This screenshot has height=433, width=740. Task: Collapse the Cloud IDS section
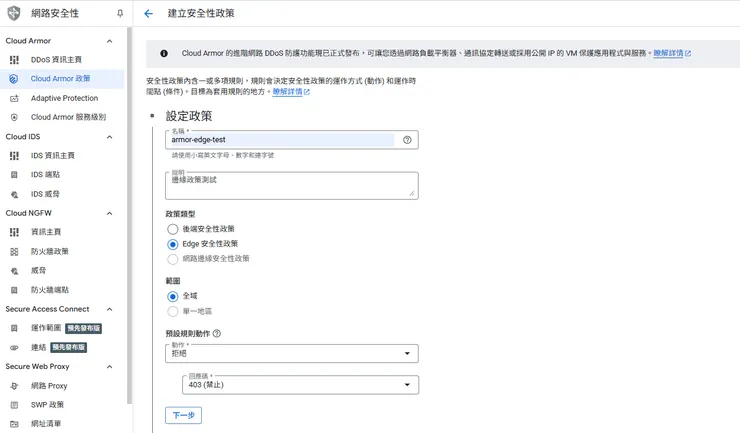point(109,137)
